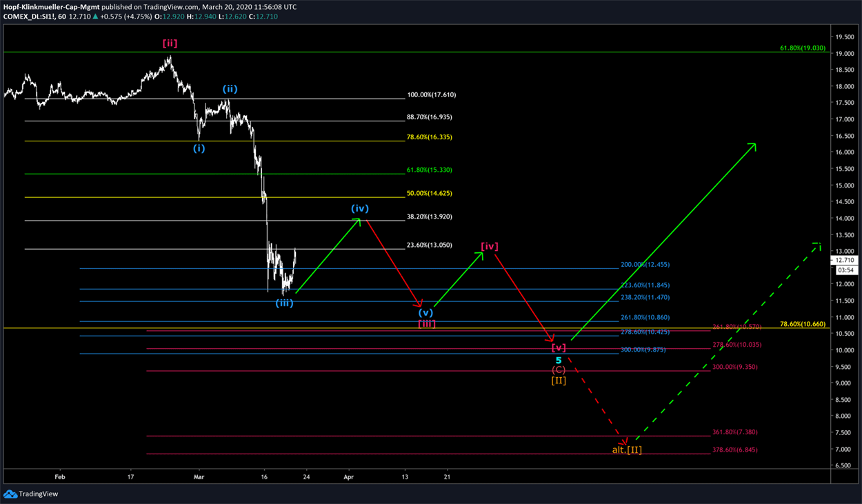Click the Mar date on time axis
This screenshot has width=862, height=504.
[x=199, y=476]
